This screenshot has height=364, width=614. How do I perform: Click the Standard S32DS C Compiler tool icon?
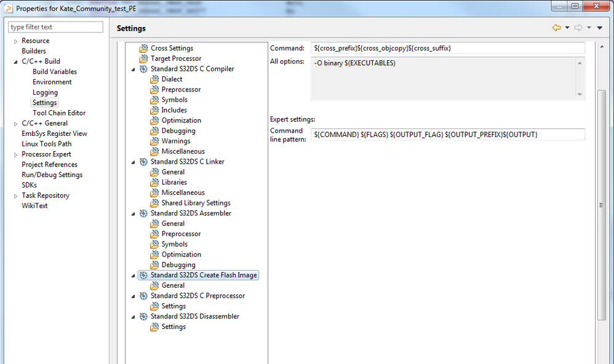point(144,69)
